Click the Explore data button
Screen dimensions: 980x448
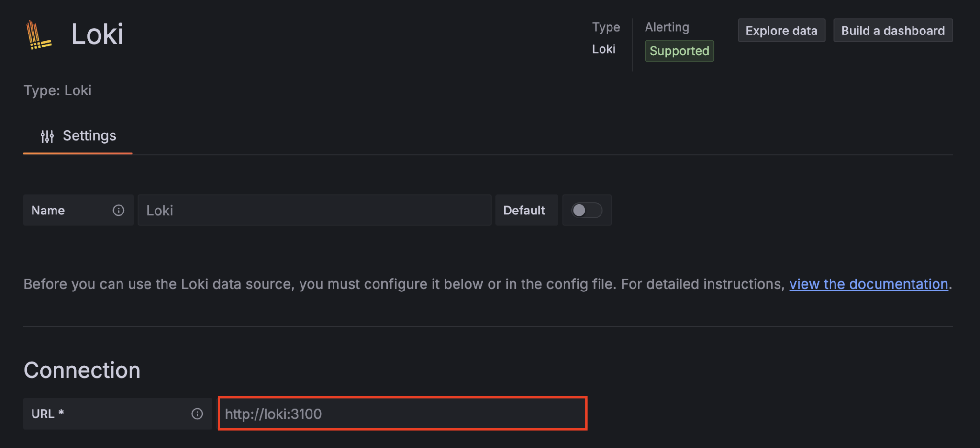781,30
